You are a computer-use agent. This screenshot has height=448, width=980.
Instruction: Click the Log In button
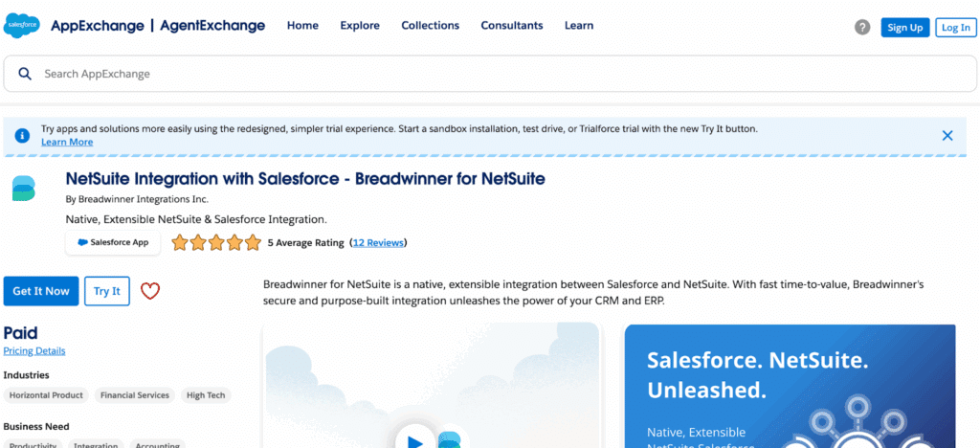click(955, 28)
